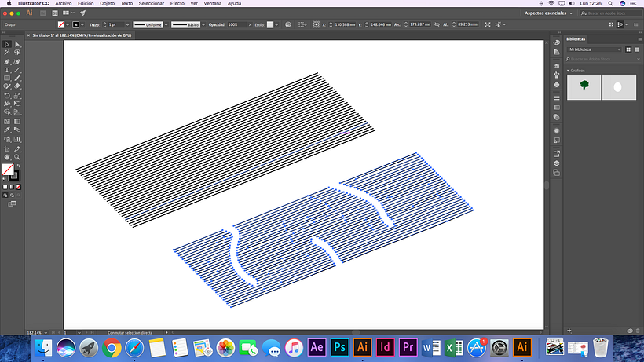The height and width of the screenshot is (362, 644).
Task: Select the Zoom magnifier tool
Action: [x=17, y=157]
